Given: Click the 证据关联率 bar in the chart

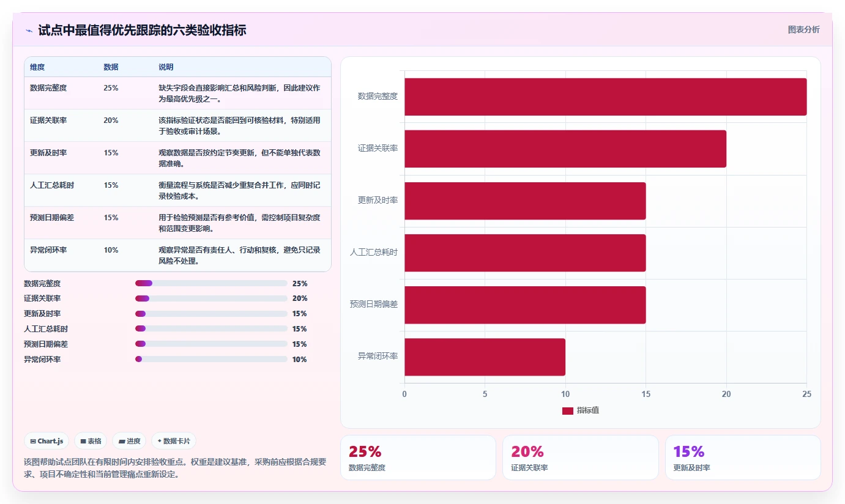Looking at the screenshot, I should coord(565,149).
